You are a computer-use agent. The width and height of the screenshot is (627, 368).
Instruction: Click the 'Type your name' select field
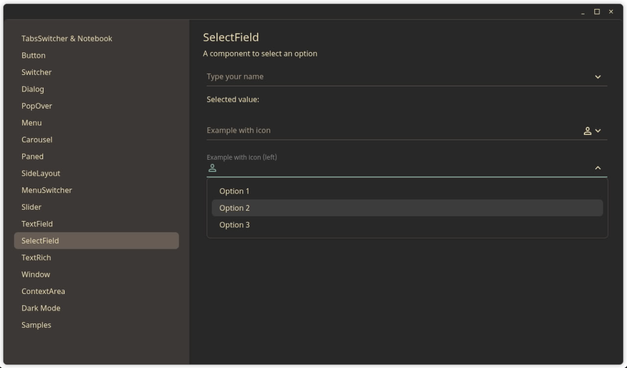point(407,77)
